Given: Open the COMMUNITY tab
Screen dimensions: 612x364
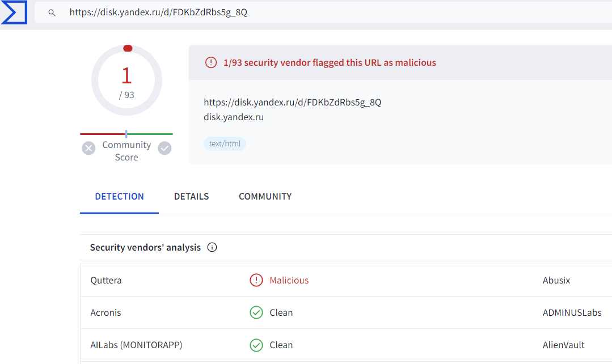Looking at the screenshot, I should click(265, 197).
